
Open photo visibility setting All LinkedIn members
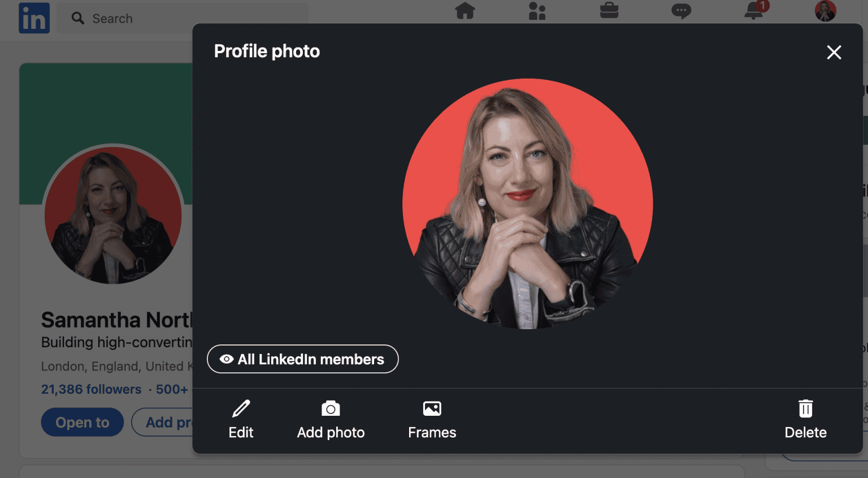click(302, 359)
